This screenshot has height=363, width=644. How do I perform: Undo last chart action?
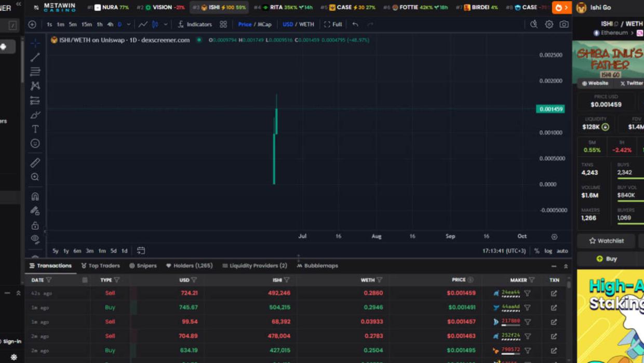(355, 24)
